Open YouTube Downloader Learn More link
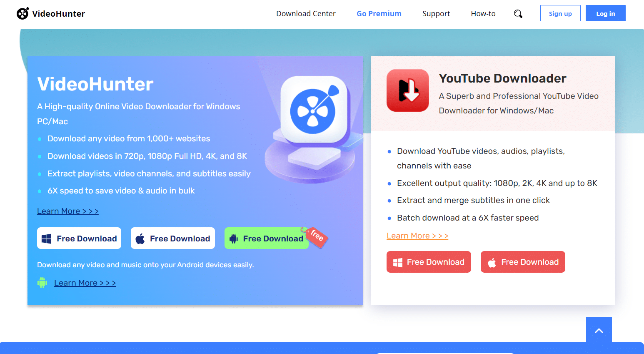 click(x=417, y=236)
